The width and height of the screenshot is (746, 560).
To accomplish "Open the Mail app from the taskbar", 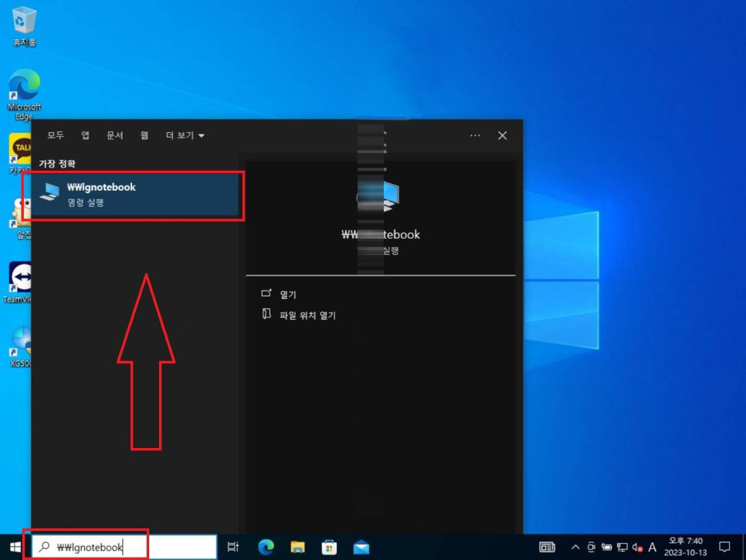I will tap(361, 547).
